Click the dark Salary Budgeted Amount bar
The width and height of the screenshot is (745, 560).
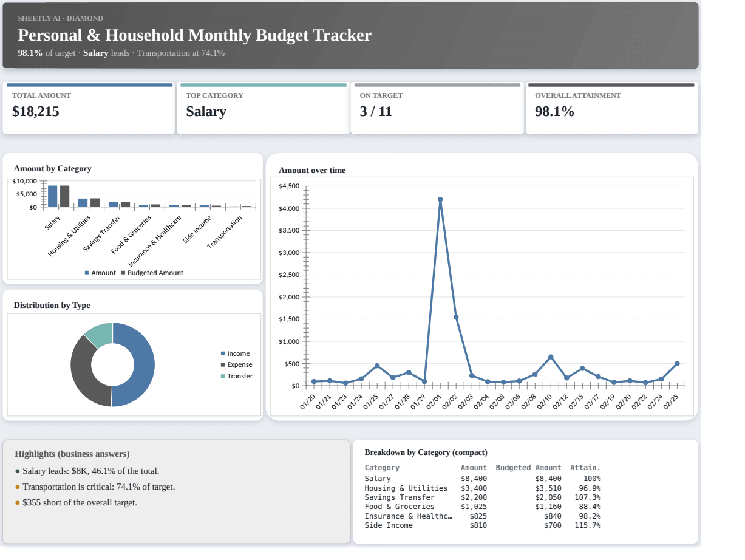pos(64,196)
